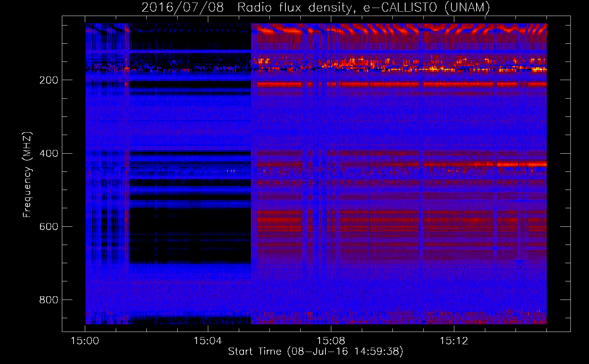This screenshot has height=364, width=589.
Task: Click the 'Frequency (MHZ)' axis label
Action: pyautogui.click(x=27, y=174)
